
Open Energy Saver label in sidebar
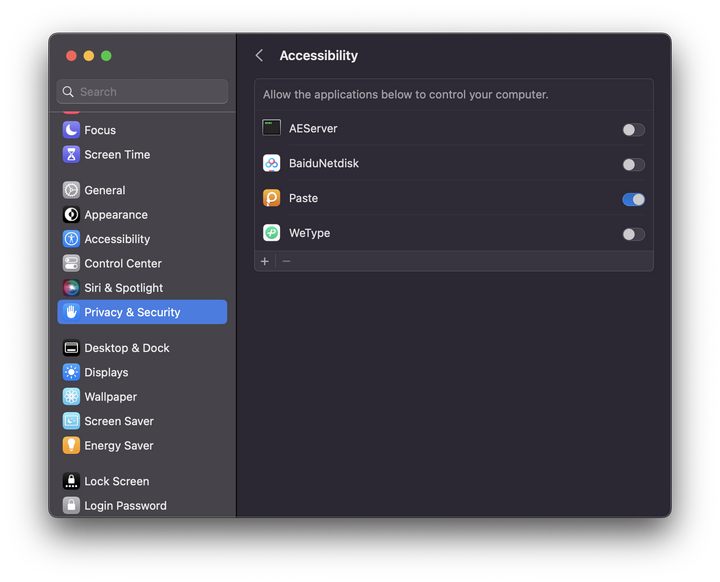click(119, 445)
